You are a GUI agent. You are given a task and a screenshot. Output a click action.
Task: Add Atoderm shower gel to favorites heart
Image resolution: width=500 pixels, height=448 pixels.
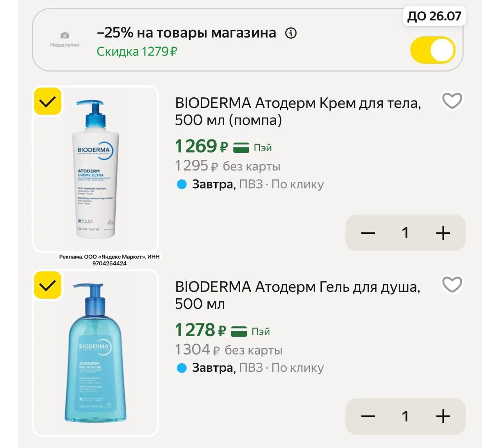tap(452, 284)
